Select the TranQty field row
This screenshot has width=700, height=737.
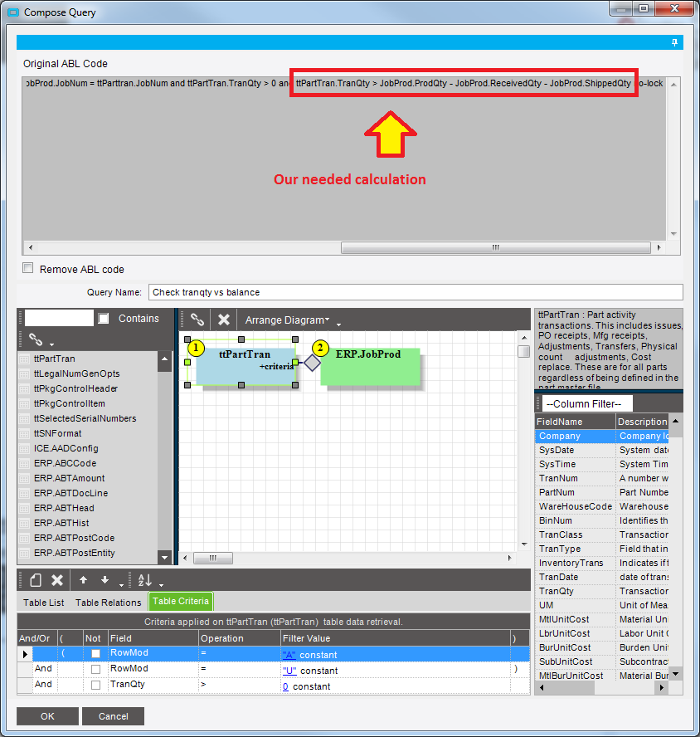[x=603, y=591]
